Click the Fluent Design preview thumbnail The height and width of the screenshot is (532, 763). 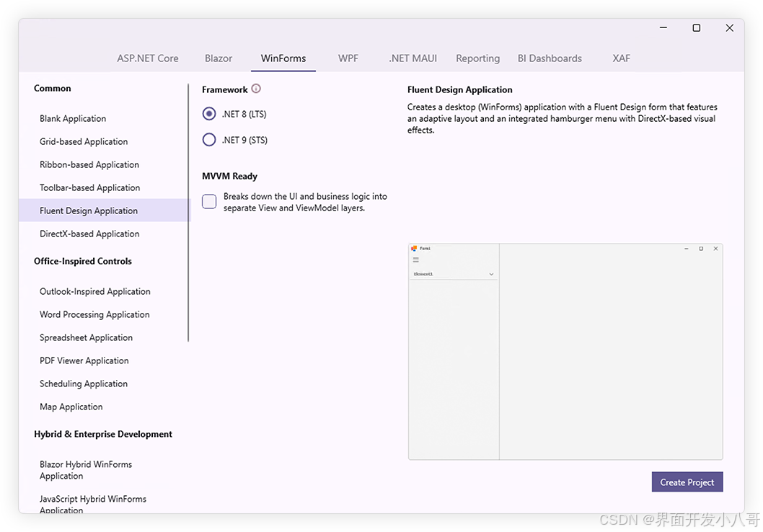point(565,352)
